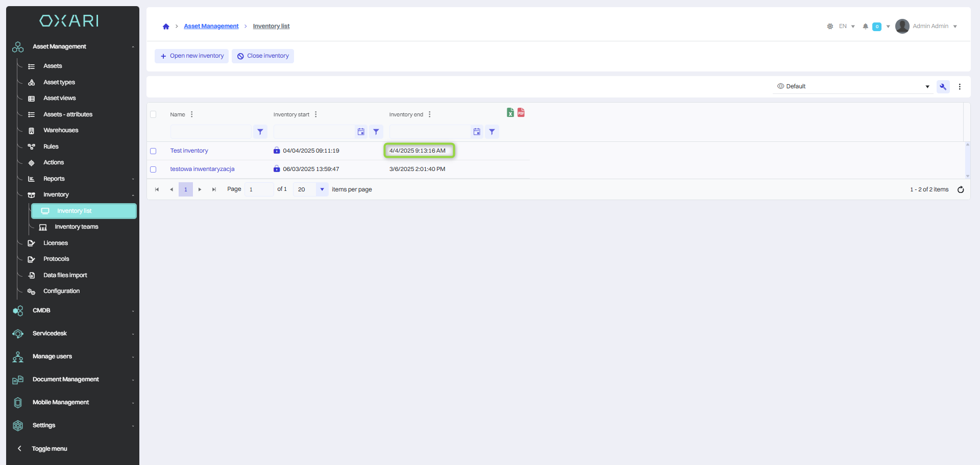Viewport: 980px width, 465px height.
Task: Toggle the select-all header checkbox
Action: (153, 114)
